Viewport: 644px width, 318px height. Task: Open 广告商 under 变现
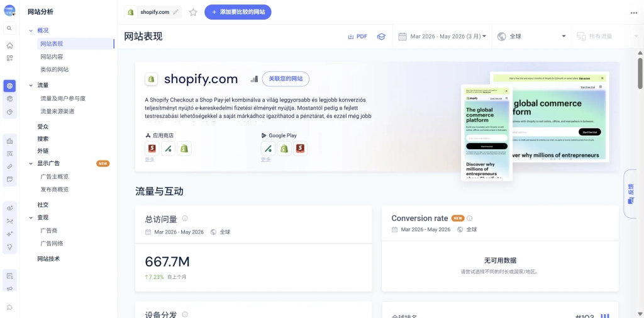pos(49,231)
